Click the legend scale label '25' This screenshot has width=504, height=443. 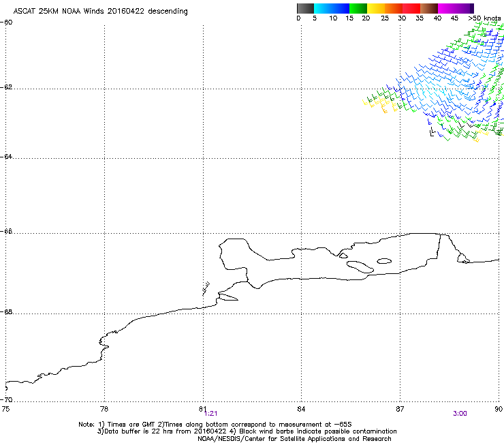click(385, 18)
